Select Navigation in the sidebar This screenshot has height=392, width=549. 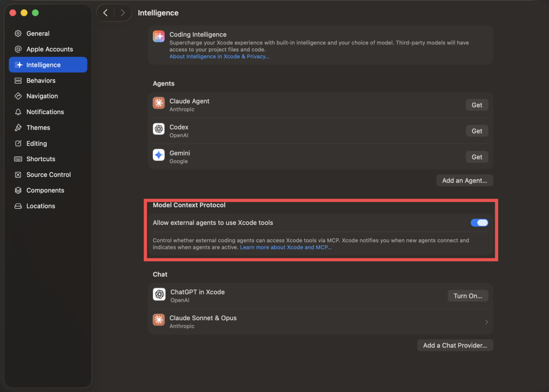pos(48,96)
